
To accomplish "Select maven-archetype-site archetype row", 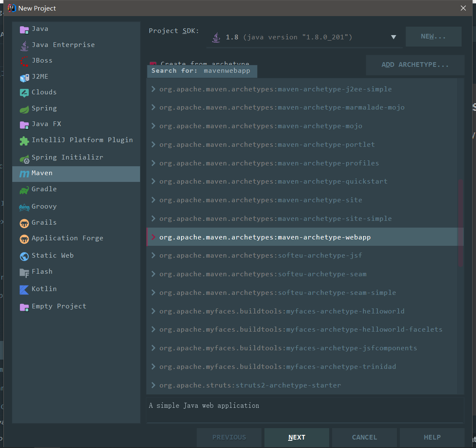I will (302, 200).
